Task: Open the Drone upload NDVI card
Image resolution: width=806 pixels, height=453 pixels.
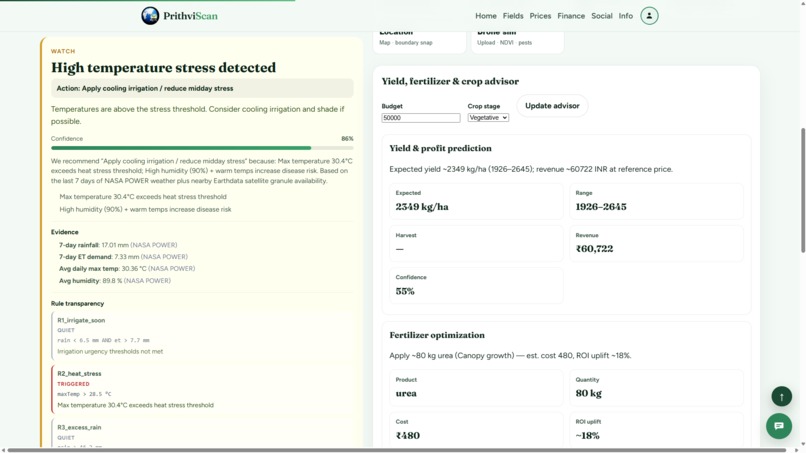Action: coord(517,41)
